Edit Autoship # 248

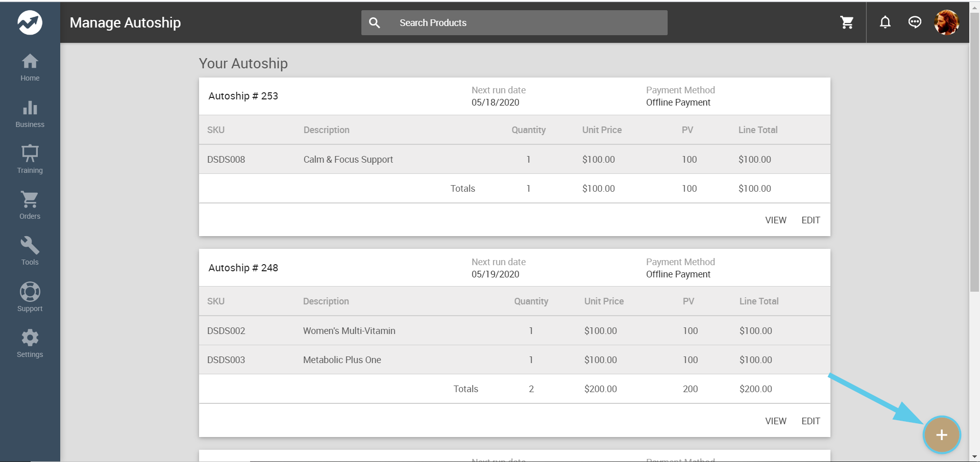coord(811,421)
